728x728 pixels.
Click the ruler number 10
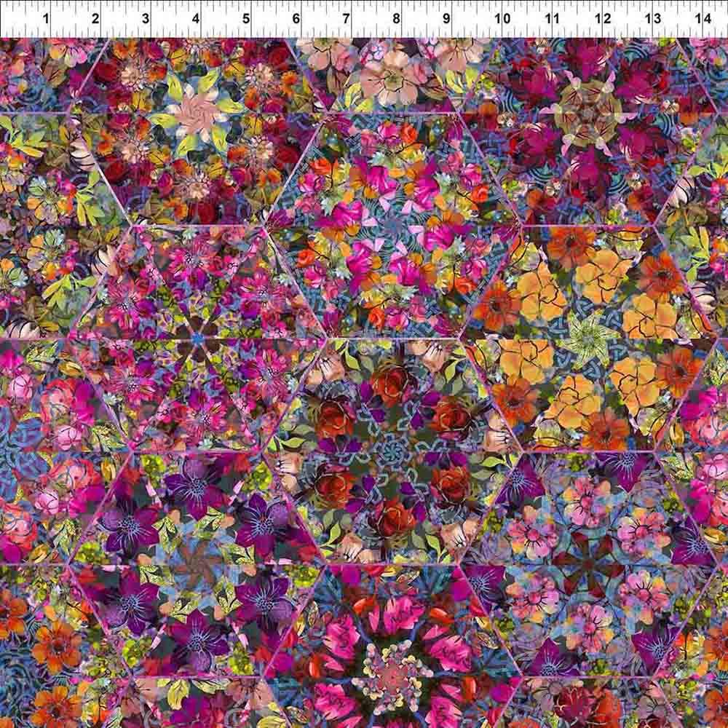coord(502,19)
